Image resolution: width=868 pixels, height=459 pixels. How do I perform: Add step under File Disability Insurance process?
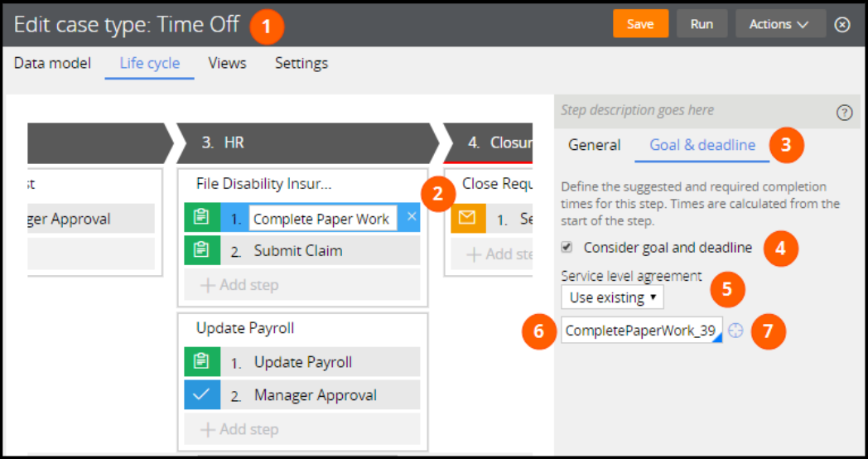240,285
